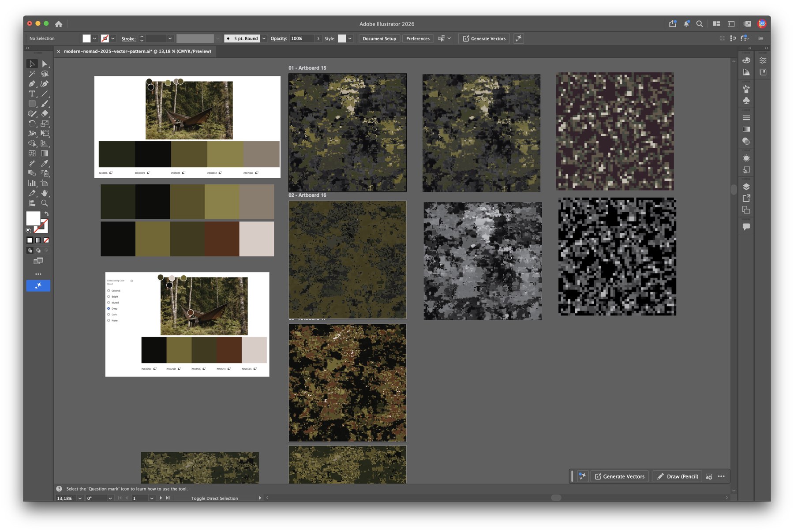Select the Eraser tool
The image size is (794, 532).
point(45,114)
